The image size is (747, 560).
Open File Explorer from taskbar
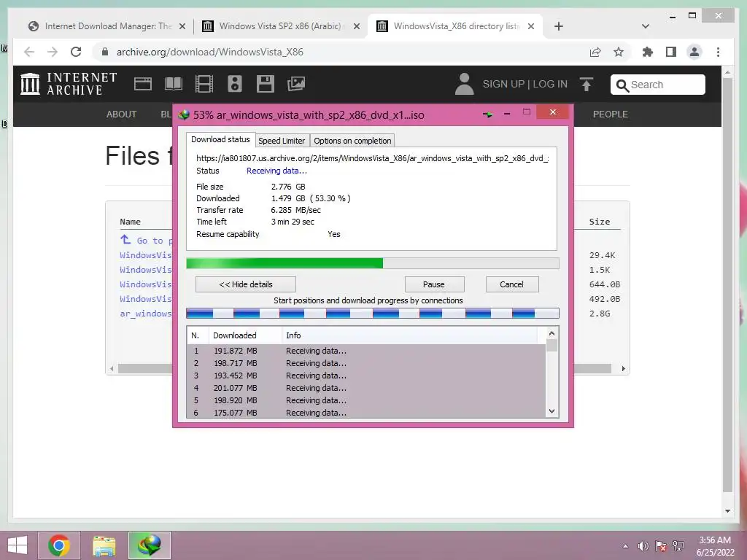[104, 545]
